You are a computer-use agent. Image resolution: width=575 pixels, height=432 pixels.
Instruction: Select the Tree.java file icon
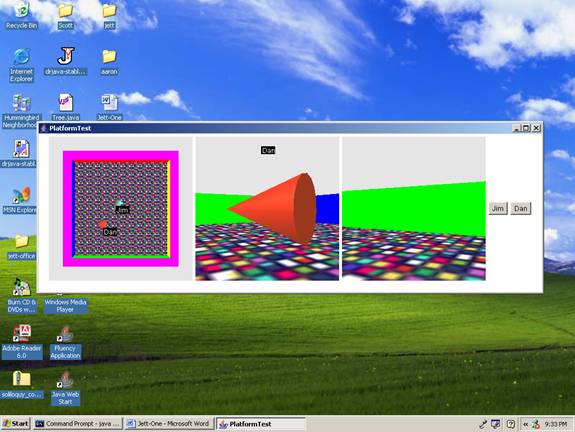coord(66,107)
